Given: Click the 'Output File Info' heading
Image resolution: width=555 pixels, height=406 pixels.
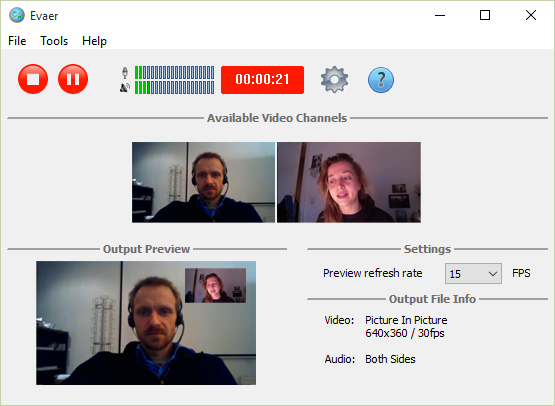Looking at the screenshot, I should (x=432, y=299).
